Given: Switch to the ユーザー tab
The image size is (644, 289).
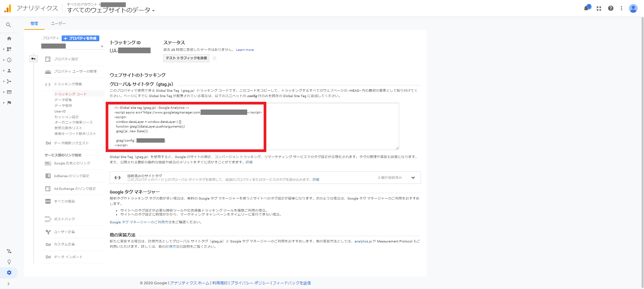Looking at the screenshot, I should tap(58, 23).
